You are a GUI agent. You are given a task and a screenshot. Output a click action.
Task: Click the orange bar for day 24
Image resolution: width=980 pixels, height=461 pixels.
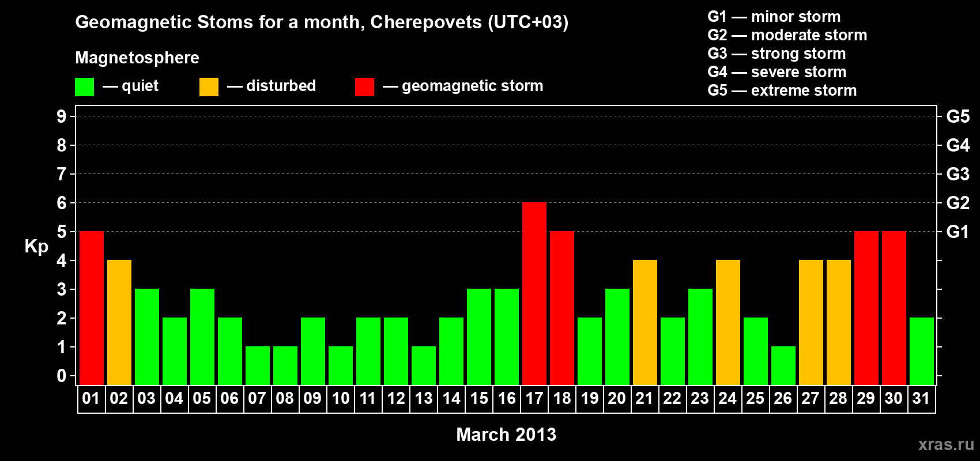(x=728, y=322)
